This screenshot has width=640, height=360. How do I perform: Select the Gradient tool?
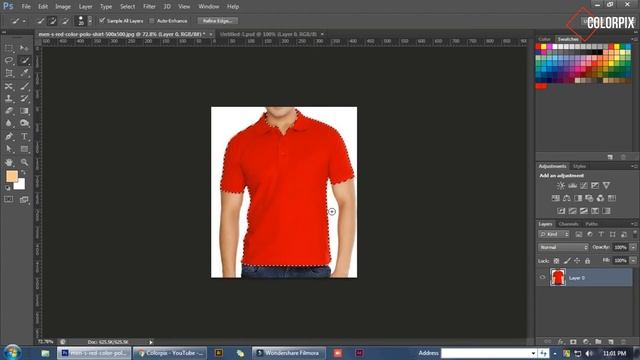(x=24, y=111)
